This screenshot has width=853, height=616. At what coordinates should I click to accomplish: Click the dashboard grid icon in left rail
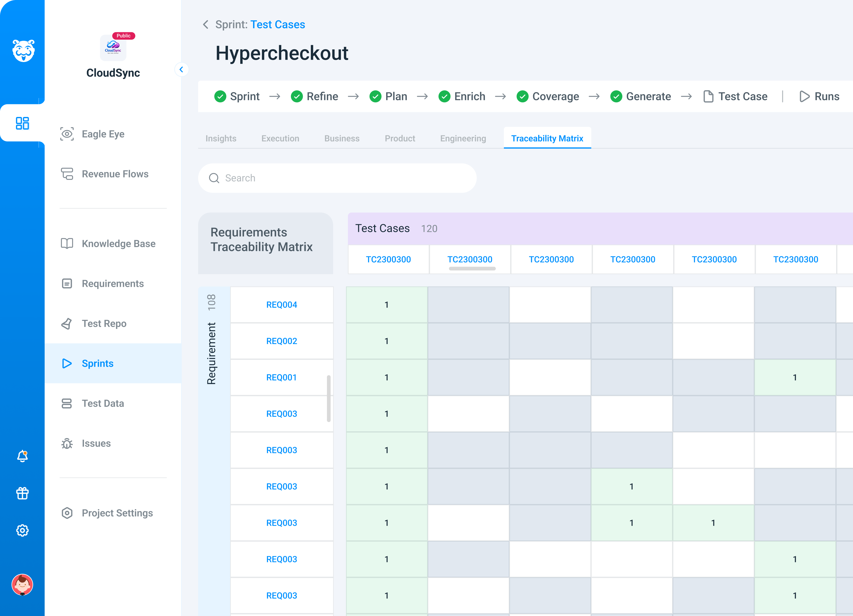click(22, 123)
